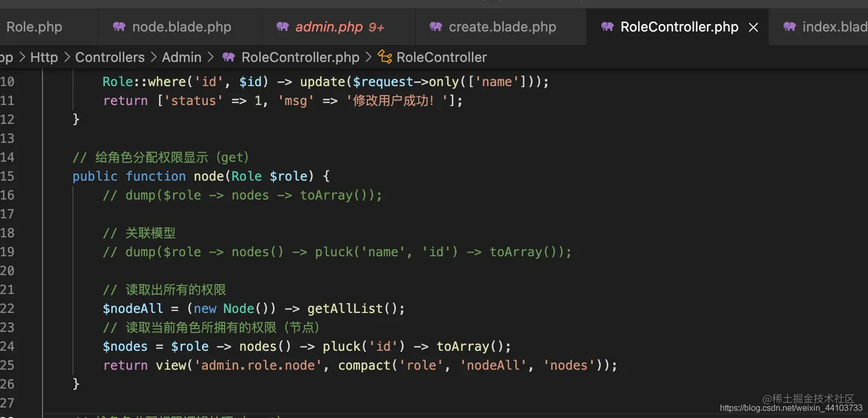The height and width of the screenshot is (418, 868).
Task: Switch to the admin.php tab
Action: click(338, 27)
